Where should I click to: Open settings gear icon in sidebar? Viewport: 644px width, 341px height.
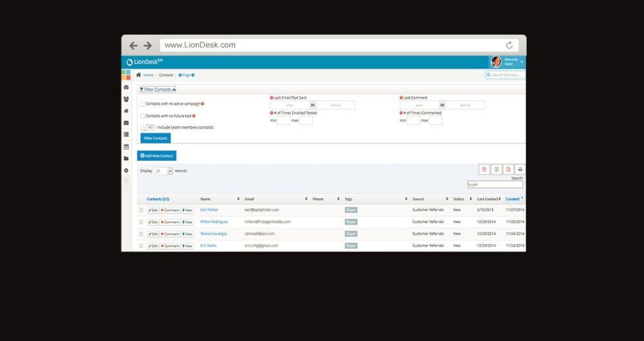pos(126,170)
